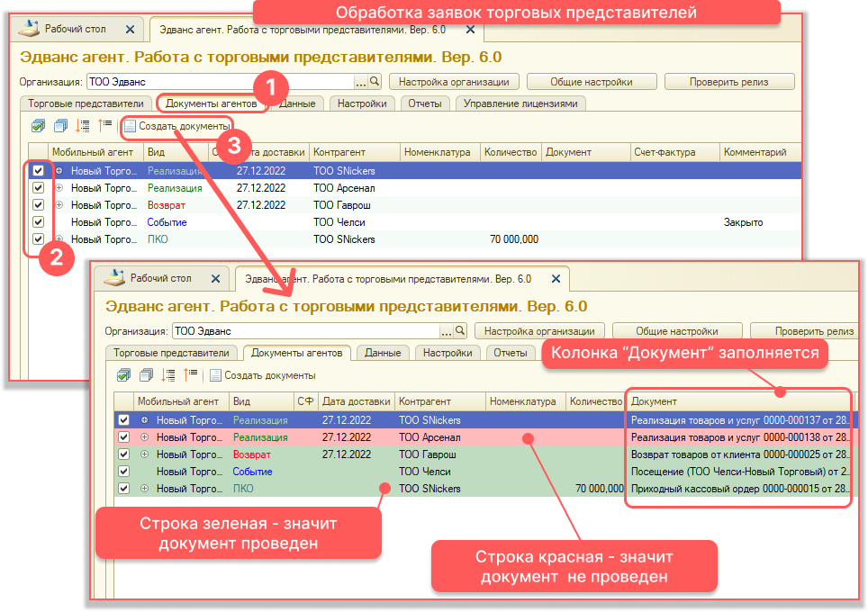Screen dimensions: 868x612
Task: Click Проверить релиз button in upper window
Action: tap(729, 82)
